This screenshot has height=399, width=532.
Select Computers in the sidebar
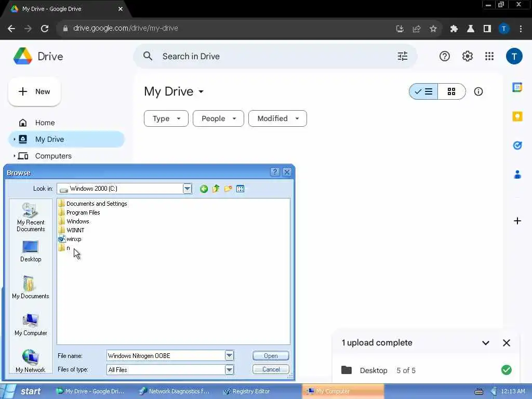coord(54,156)
